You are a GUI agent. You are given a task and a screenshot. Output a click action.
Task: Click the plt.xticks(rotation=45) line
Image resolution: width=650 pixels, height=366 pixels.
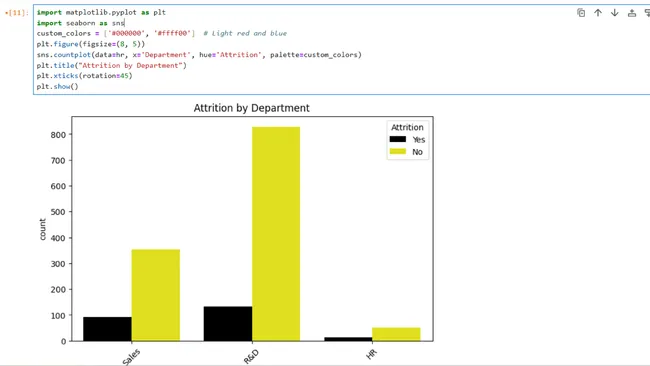pyautogui.click(x=85, y=76)
